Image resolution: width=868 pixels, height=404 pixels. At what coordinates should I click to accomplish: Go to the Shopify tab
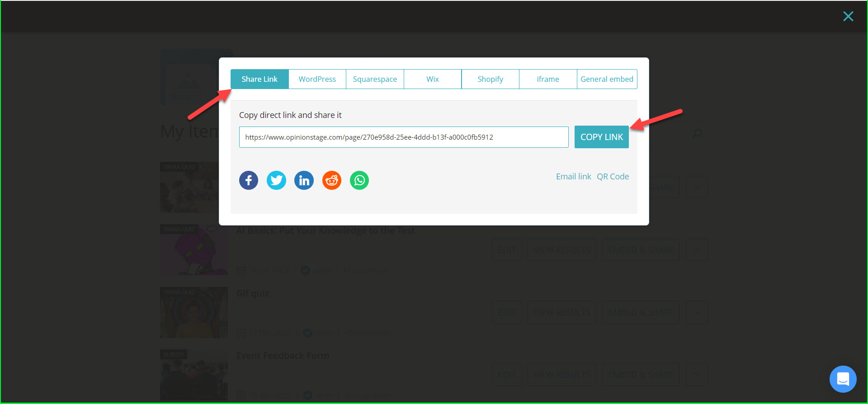click(x=490, y=79)
